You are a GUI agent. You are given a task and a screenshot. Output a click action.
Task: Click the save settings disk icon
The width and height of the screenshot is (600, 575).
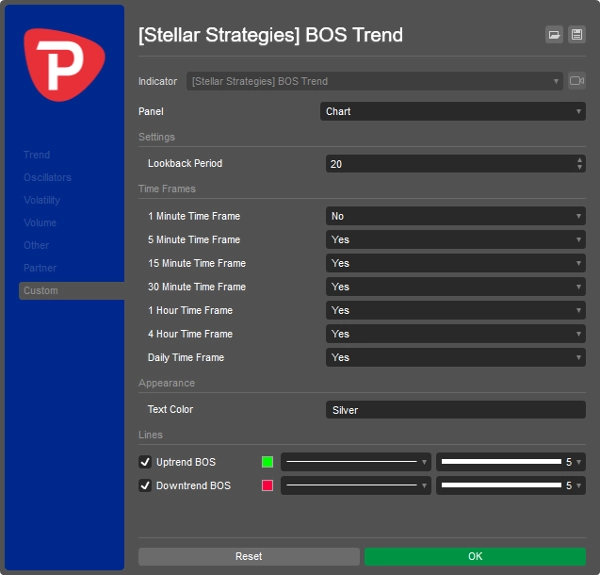(577, 35)
